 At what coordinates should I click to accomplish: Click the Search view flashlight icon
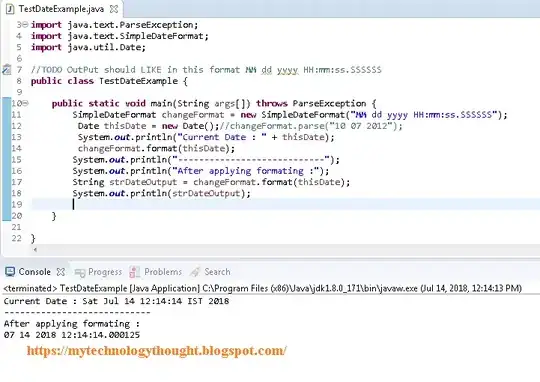(195, 272)
